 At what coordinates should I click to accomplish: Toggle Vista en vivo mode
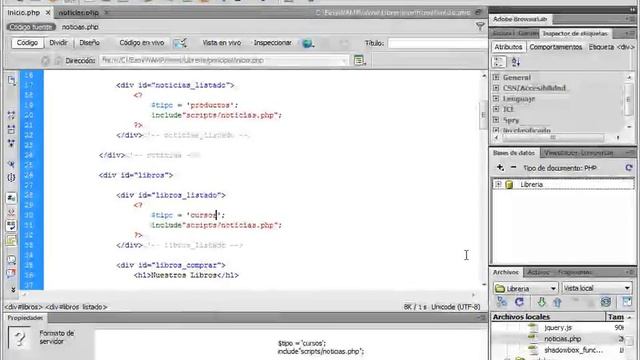(222, 43)
